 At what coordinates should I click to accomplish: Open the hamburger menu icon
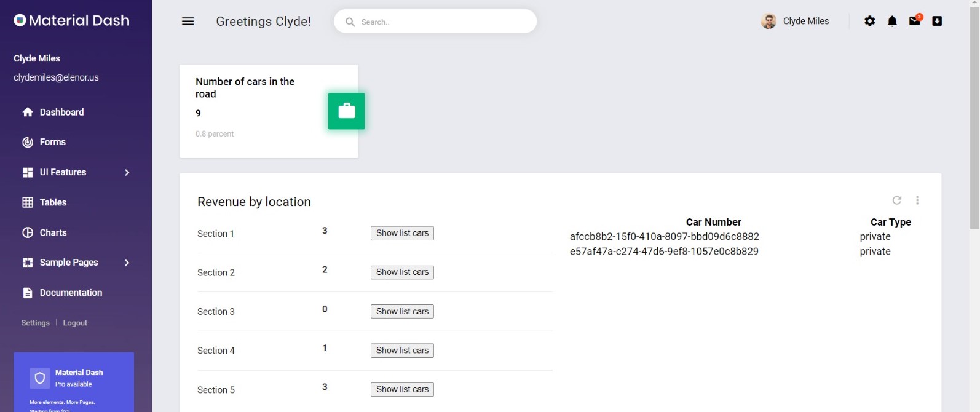(188, 21)
